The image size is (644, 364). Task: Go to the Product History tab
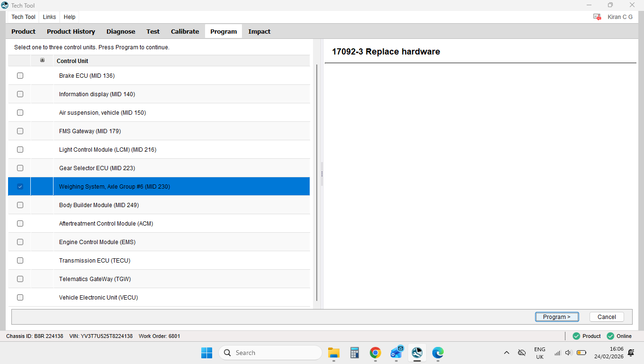pos(71,31)
